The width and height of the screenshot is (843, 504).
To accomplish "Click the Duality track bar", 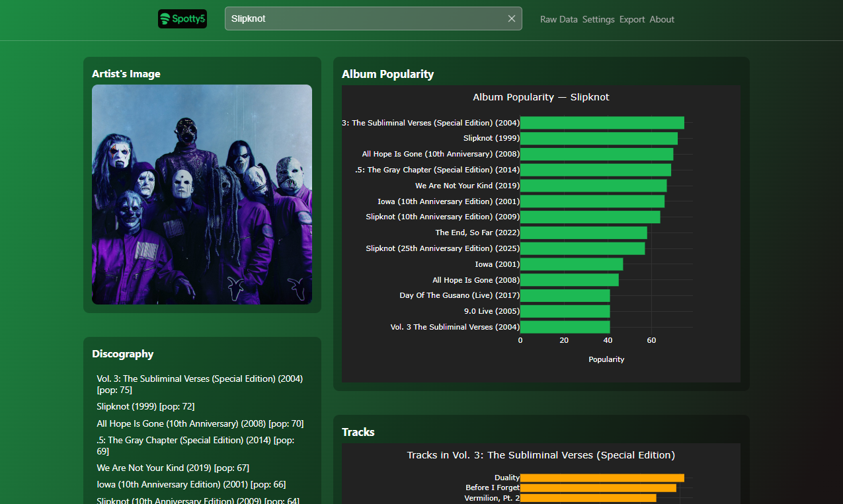I will (602, 478).
